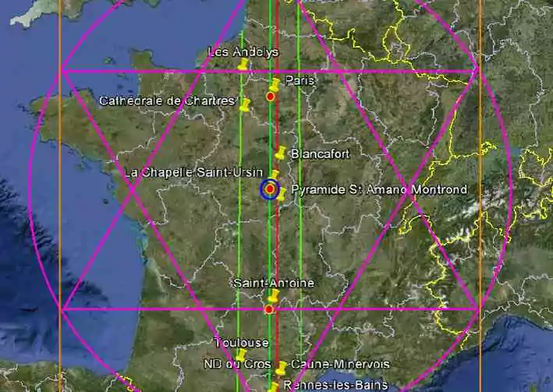
Task: Click the blue-circled red center marker
Action: 270,189
